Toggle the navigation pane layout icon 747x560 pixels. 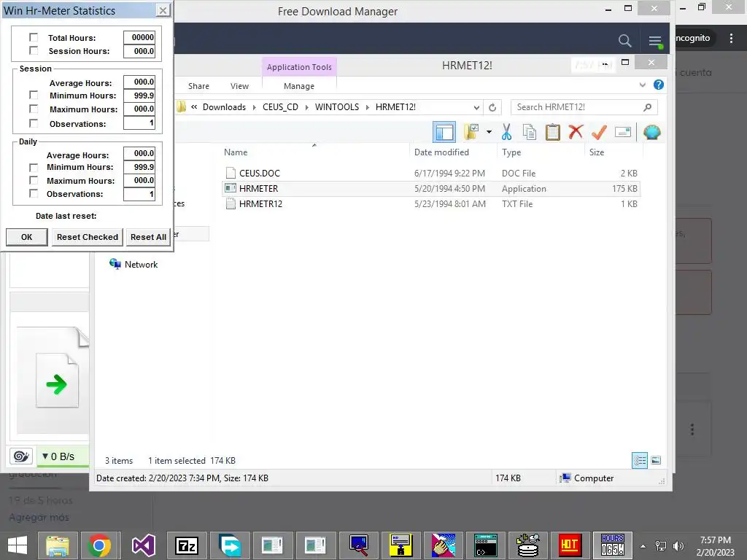(x=444, y=132)
